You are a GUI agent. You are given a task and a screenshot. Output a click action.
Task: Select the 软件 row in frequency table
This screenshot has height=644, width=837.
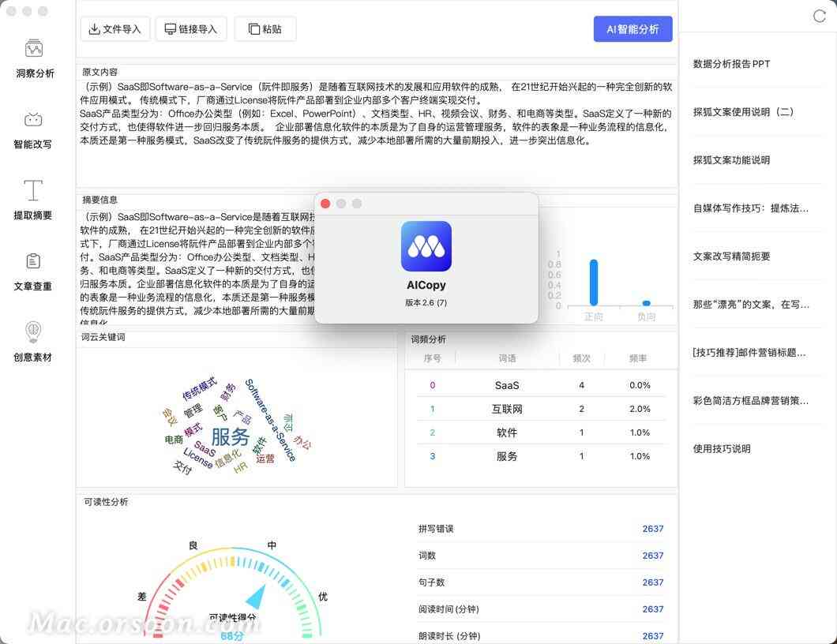541,432
